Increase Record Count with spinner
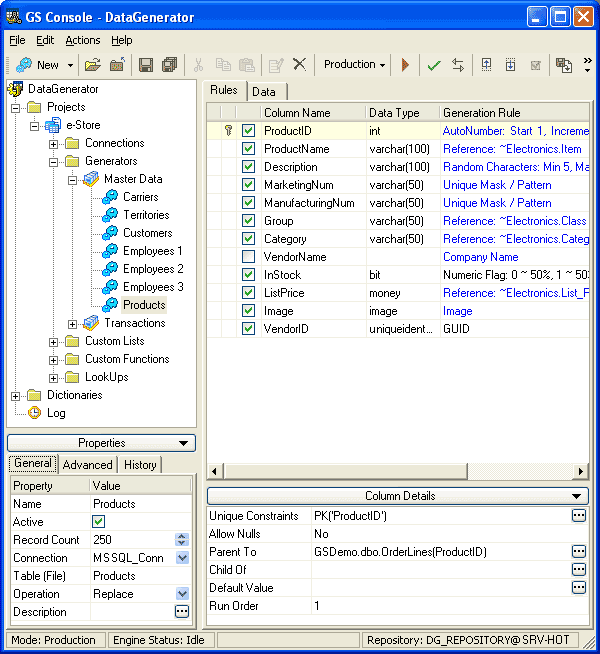 182,536
